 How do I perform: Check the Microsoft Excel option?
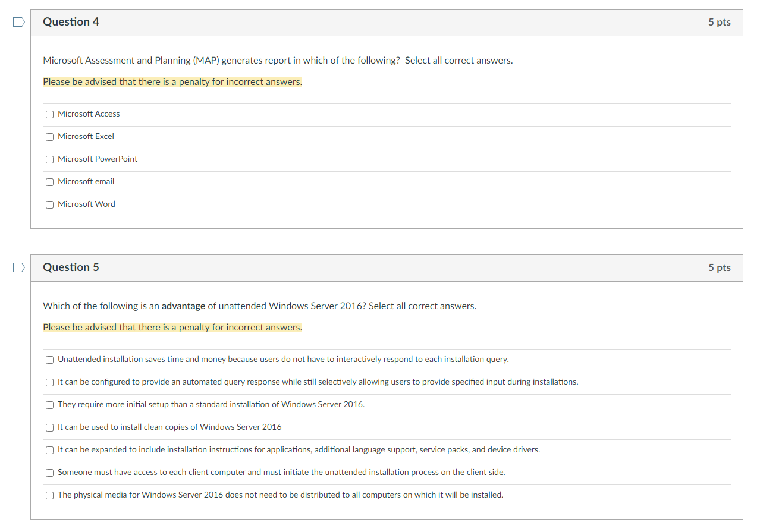coord(50,137)
